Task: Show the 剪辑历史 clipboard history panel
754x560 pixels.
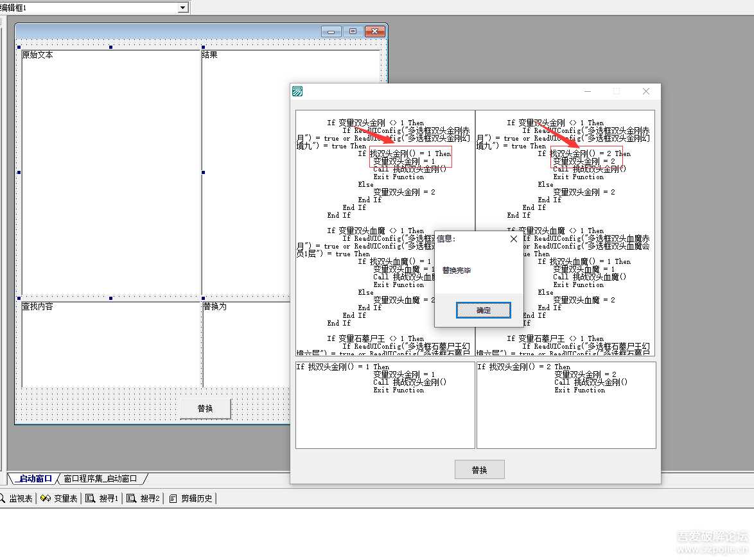Action: [191, 498]
